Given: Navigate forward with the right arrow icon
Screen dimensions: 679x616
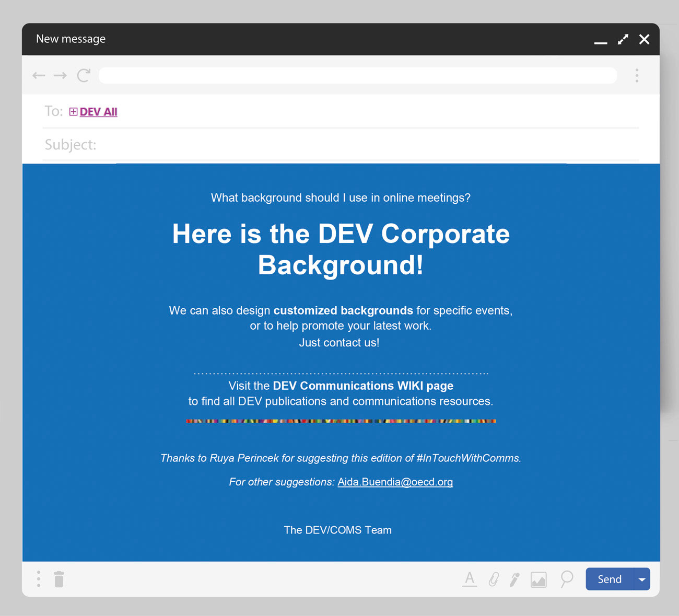Looking at the screenshot, I should (x=60, y=75).
